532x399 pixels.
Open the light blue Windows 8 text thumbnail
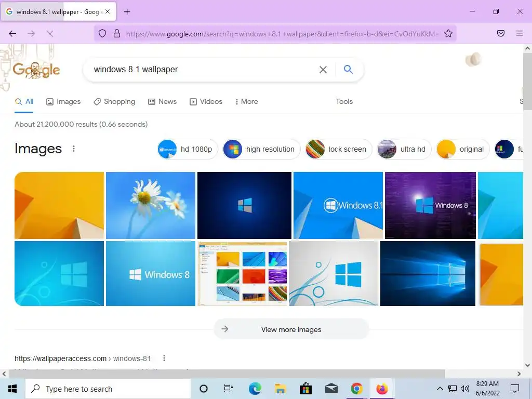pyautogui.click(x=150, y=273)
